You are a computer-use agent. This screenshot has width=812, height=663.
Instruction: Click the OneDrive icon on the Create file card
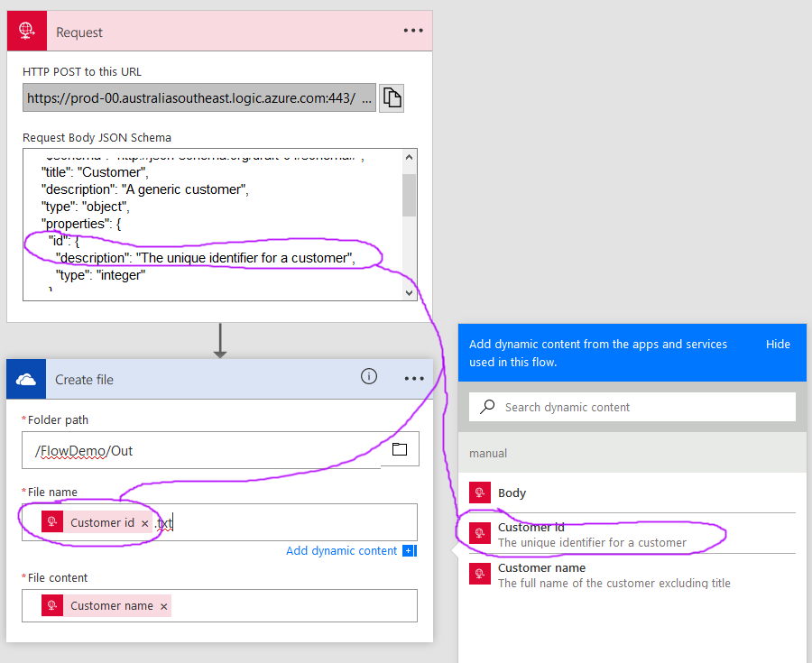coord(25,378)
